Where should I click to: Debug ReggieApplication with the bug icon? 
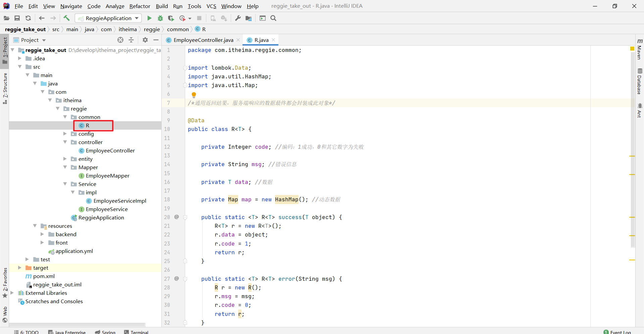pos(160,18)
